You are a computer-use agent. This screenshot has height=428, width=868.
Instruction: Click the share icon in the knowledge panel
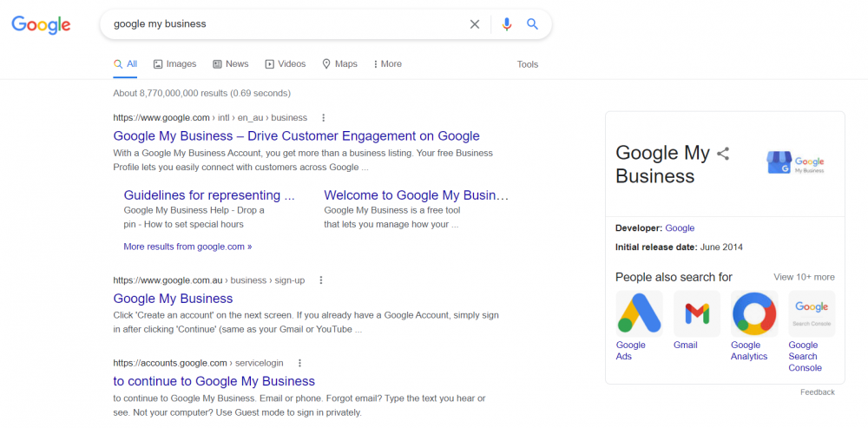pos(723,154)
